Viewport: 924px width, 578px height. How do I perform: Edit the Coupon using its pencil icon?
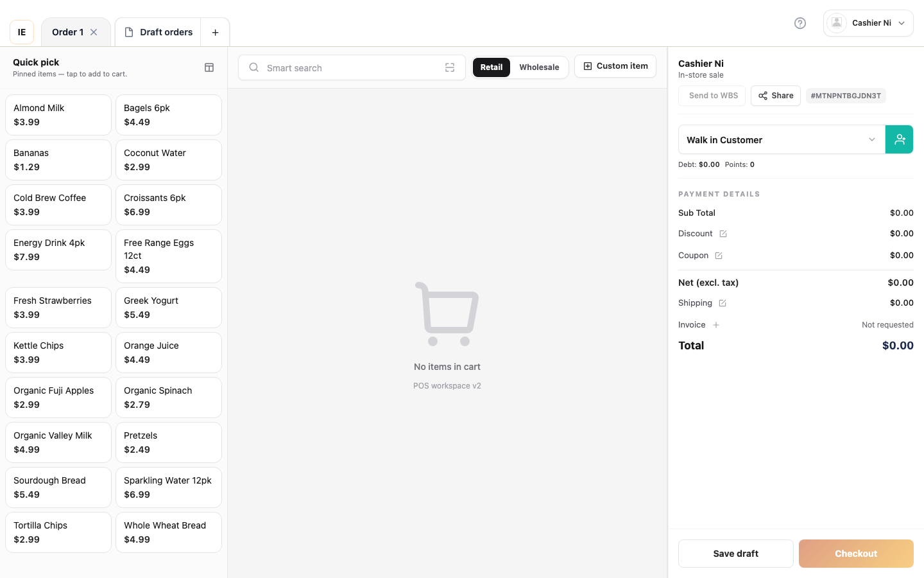pos(719,256)
